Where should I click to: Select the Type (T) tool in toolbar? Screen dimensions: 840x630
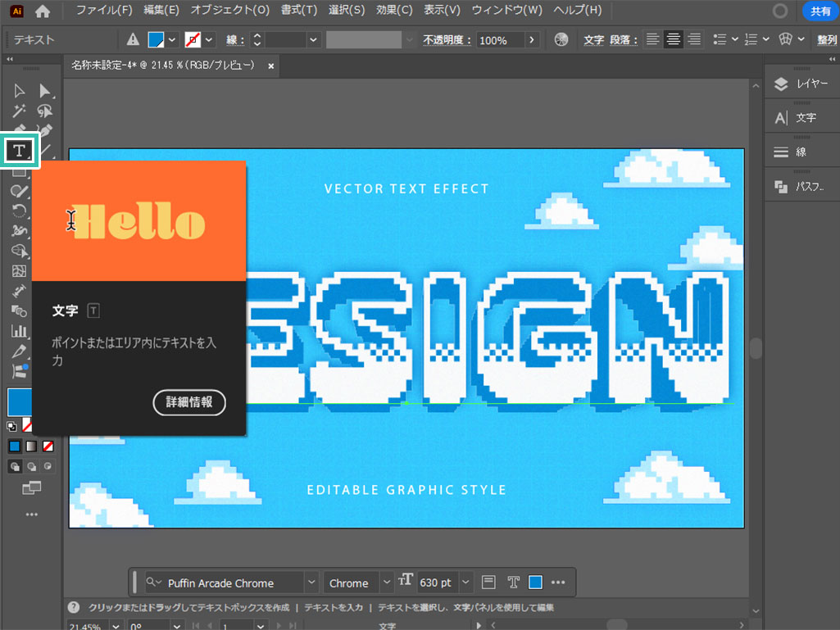[x=20, y=151]
